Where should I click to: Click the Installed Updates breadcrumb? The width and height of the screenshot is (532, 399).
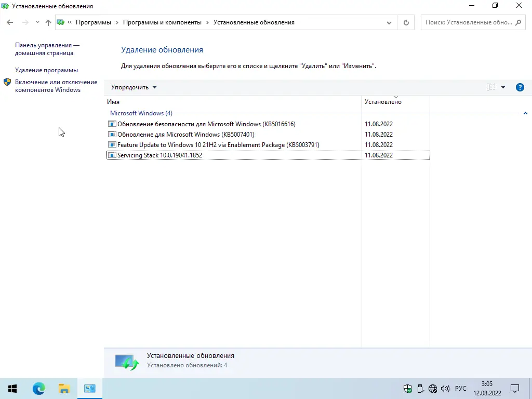click(x=254, y=22)
